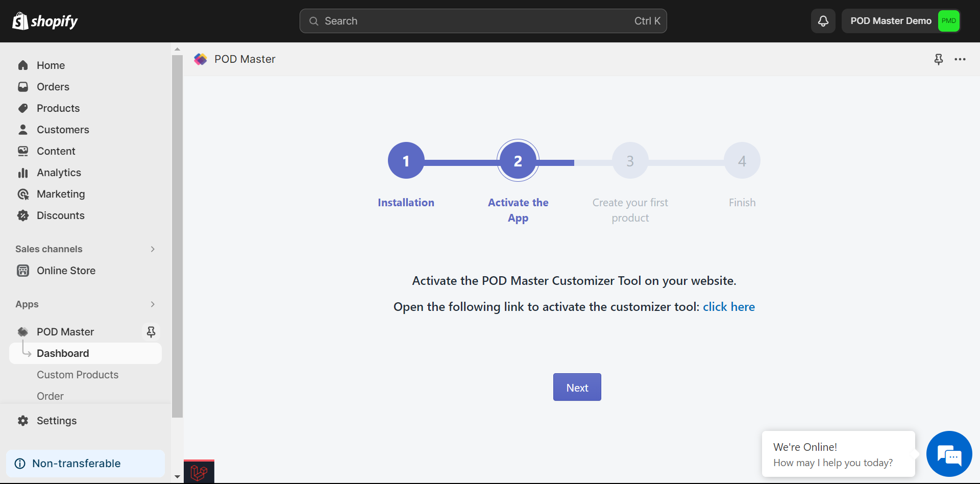Expand the Apps section chevron
The height and width of the screenshot is (484, 980).
[153, 304]
